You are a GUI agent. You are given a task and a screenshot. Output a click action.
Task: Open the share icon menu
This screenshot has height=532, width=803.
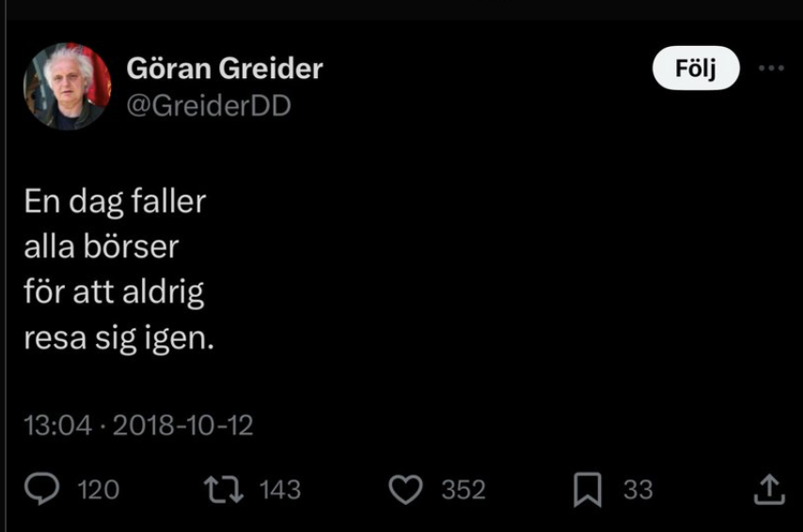click(x=768, y=488)
